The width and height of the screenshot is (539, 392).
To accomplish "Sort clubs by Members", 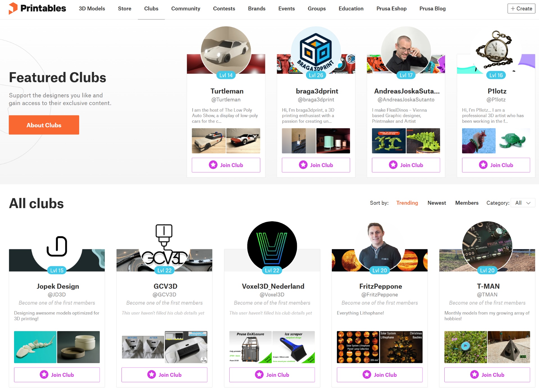I will [x=467, y=203].
